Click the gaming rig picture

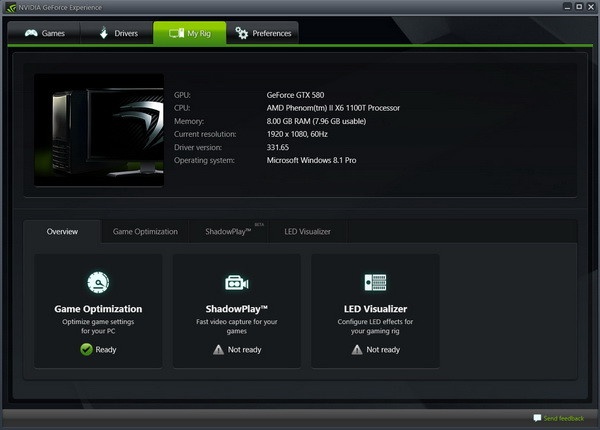tap(99, 130)
